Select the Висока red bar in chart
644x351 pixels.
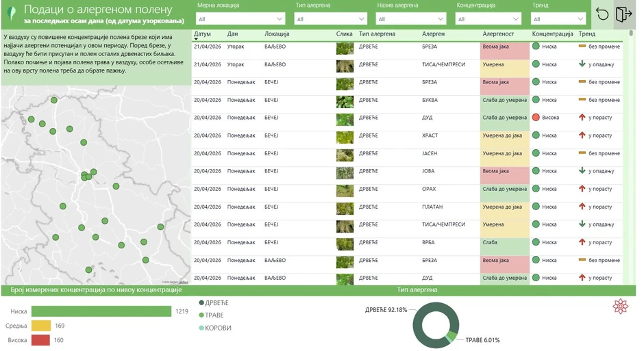pos(40,340)
